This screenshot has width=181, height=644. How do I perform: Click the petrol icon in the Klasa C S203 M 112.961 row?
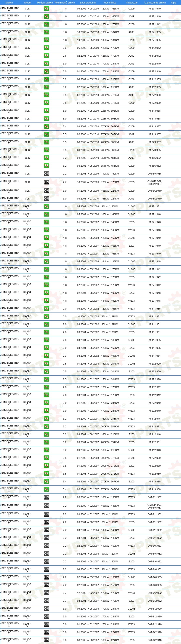(46, 442)
